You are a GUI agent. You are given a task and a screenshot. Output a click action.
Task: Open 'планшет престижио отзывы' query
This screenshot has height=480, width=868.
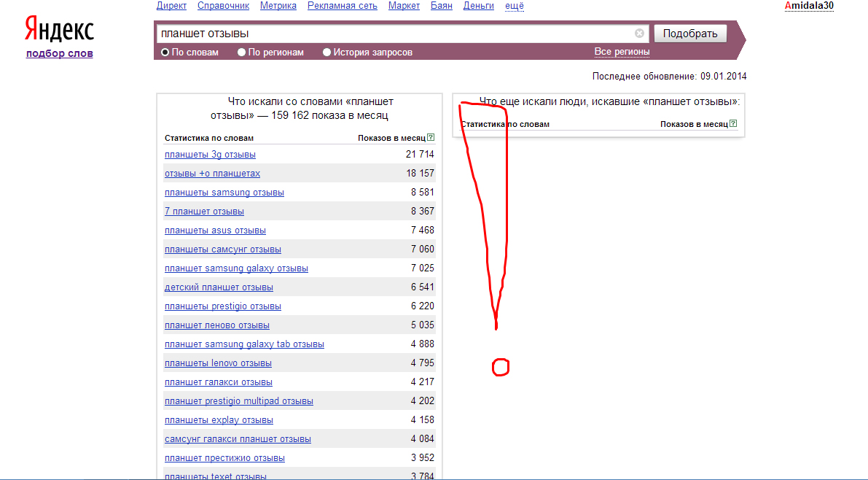pyautogui.click(x=224, y=457)
